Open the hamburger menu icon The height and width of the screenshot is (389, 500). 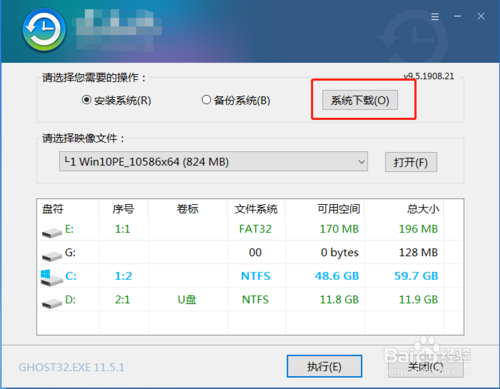coord(435,16)
